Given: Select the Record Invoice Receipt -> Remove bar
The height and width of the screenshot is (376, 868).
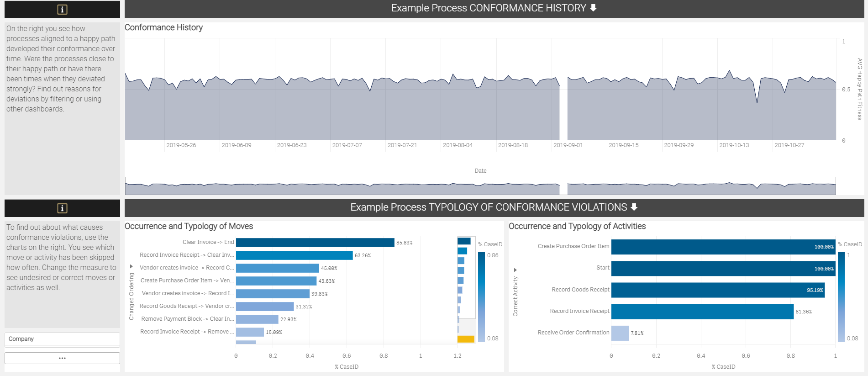Looking at the screenshot, I should tap(250, 332).
